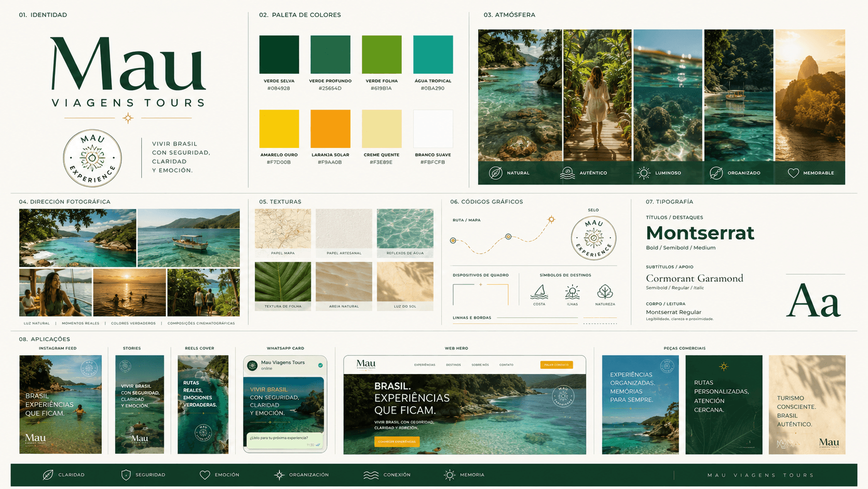
Task: Click the sailboat Costa symbol icon
Action: [x=539, y=292]
